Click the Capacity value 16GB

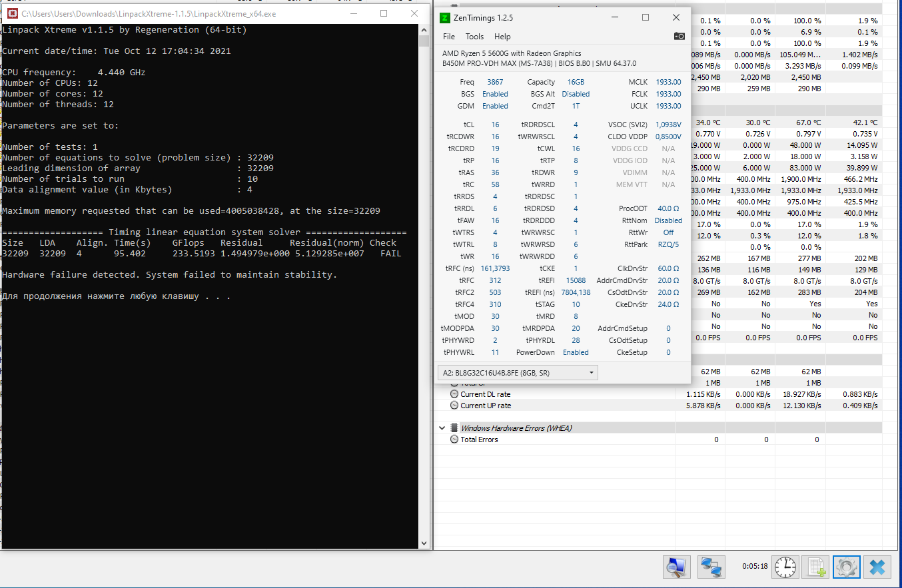(x=576, y=82)
